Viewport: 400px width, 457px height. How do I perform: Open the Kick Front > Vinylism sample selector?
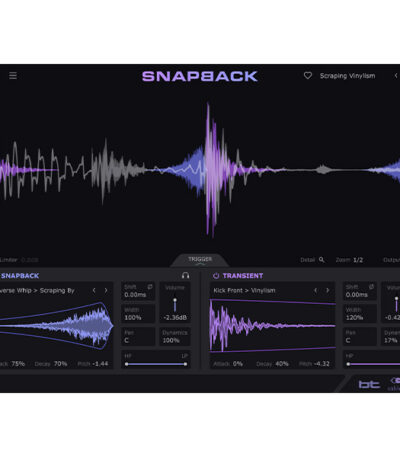click(x=244, y=290)
